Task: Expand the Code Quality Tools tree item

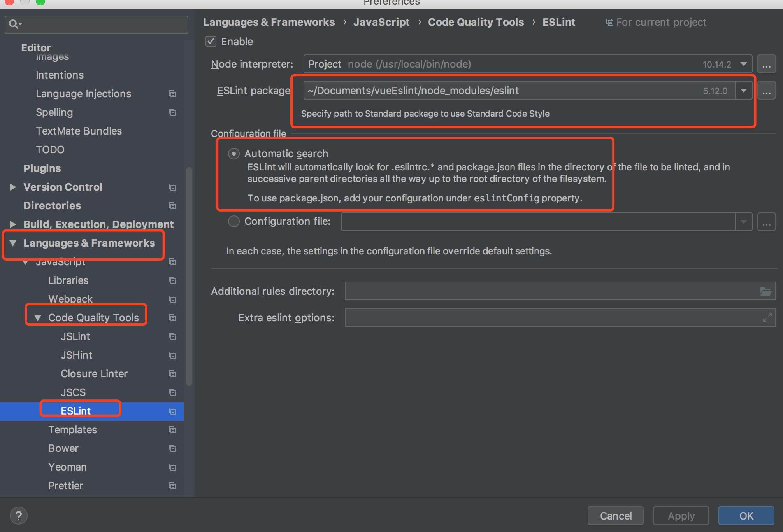Action: point(37,317)
